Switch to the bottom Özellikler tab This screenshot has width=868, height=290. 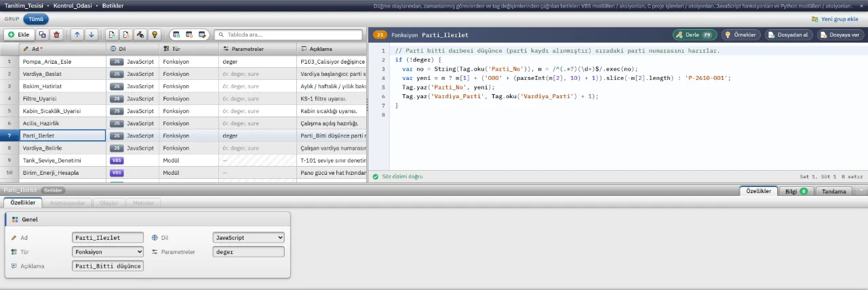(23, 203)
